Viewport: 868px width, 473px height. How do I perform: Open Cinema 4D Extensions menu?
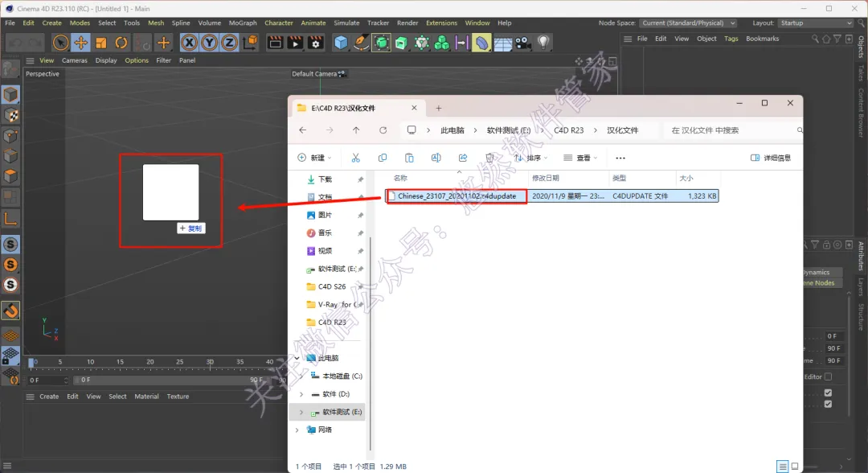coord(441,23)
